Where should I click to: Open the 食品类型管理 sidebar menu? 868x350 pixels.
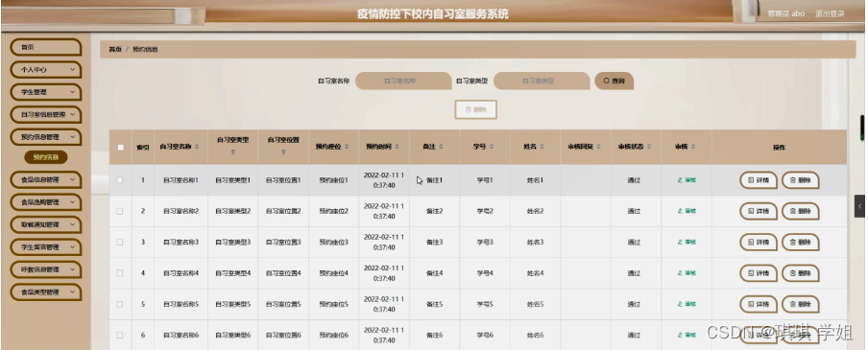click(46, 292)
